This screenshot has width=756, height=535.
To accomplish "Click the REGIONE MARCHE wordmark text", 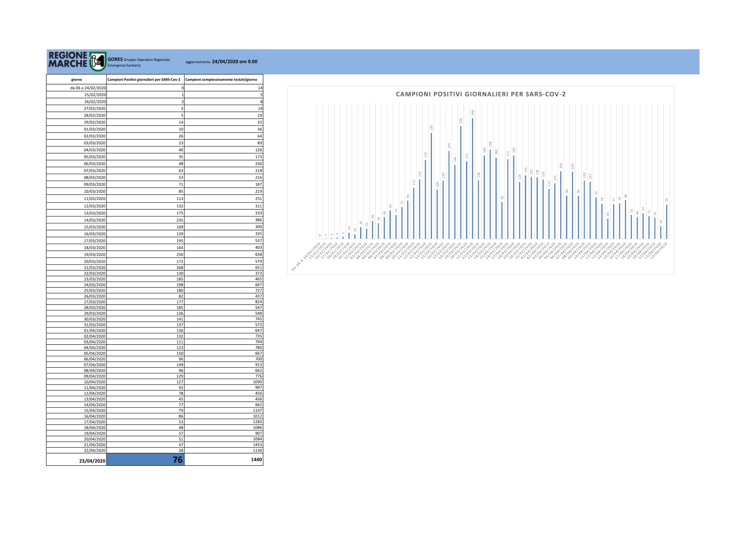I will click(x=68, y=60).
